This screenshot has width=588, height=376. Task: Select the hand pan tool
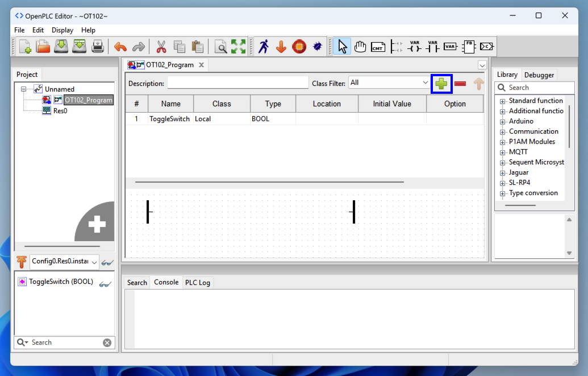(360, 47)
